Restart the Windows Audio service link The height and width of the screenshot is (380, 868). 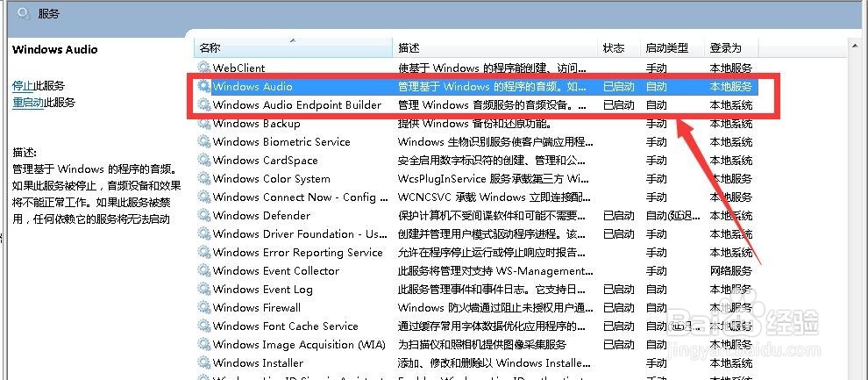click(28, 103)
